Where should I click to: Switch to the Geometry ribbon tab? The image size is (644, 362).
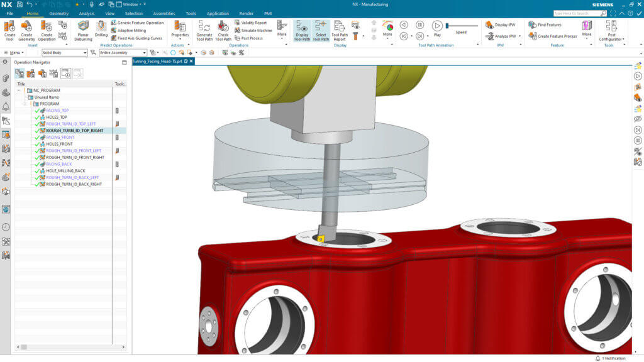(x=58, y=13)
